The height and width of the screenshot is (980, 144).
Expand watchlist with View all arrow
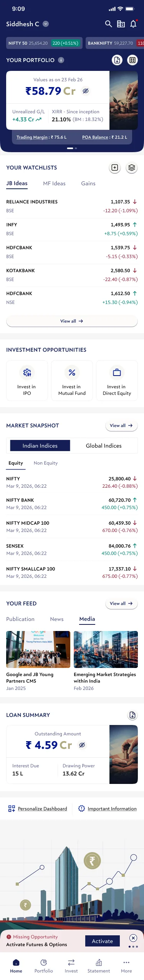pos(72,321)
